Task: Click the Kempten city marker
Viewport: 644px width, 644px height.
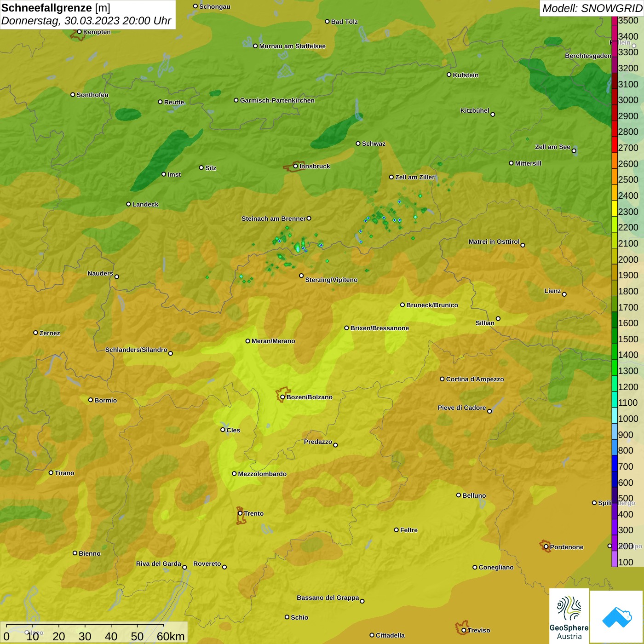Action: coord(79,32)
